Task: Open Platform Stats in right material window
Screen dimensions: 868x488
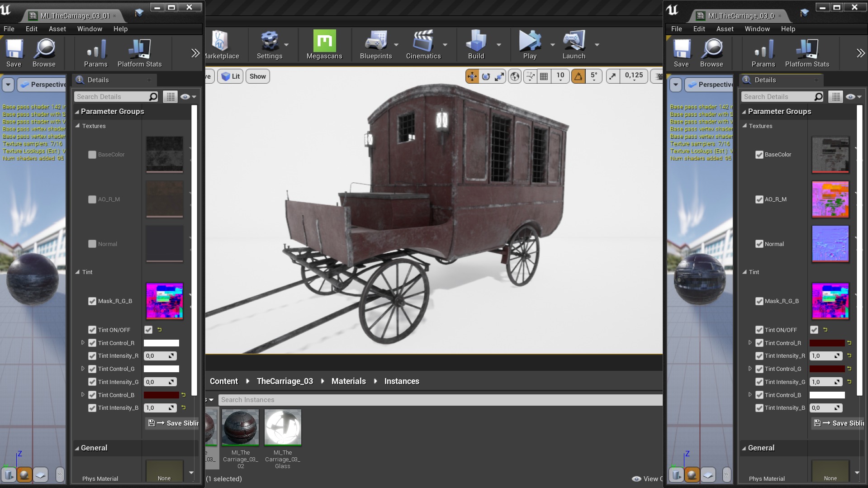Action: point(807,53)
